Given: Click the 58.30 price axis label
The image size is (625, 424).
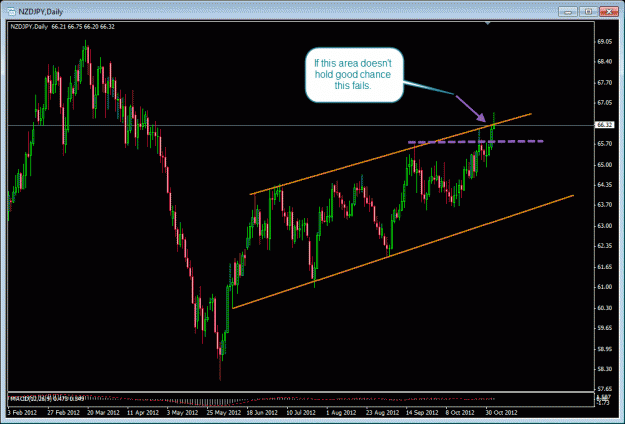Looking at the screenshot, I should point(605,369).
